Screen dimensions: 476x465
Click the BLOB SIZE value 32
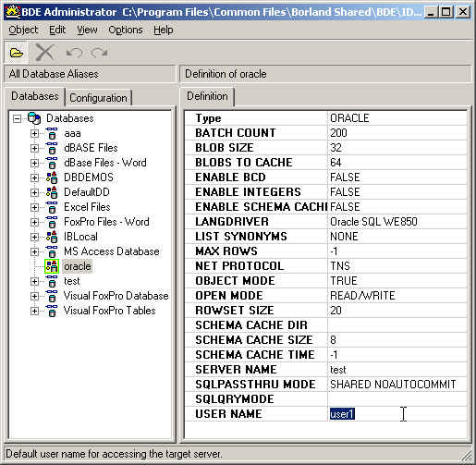tap(336, 148)
